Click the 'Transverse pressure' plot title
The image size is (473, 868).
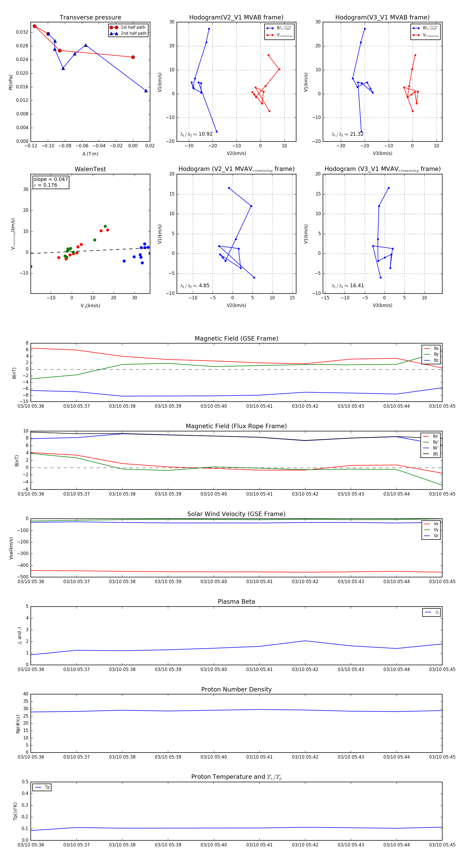pos(90,18)
